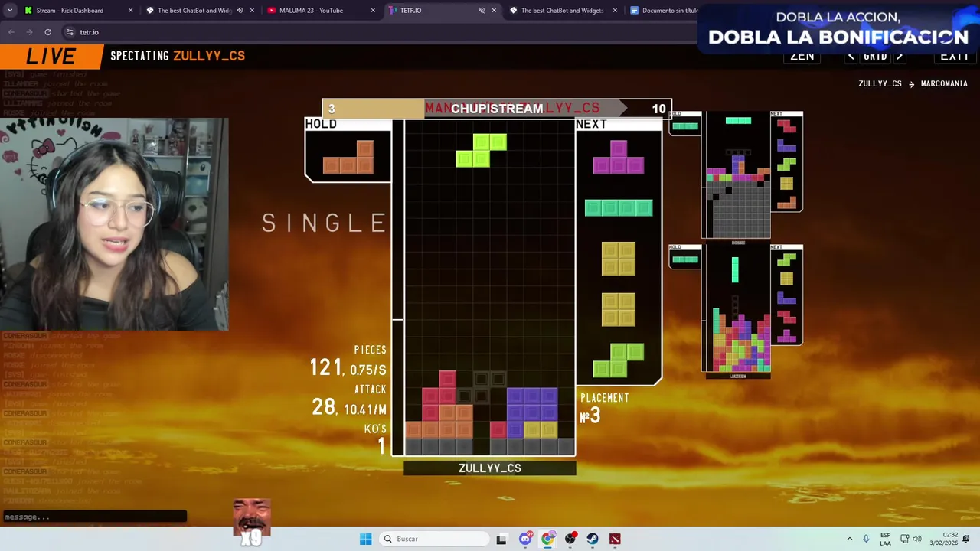
Task: Click the second yellow O piece in NEXT
Action: point(619,309)
